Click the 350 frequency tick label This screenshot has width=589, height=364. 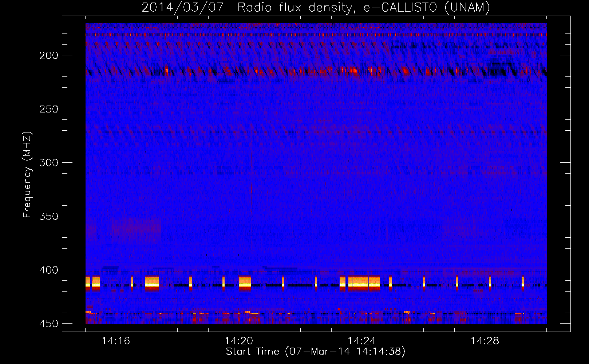[x=49, y=216]
